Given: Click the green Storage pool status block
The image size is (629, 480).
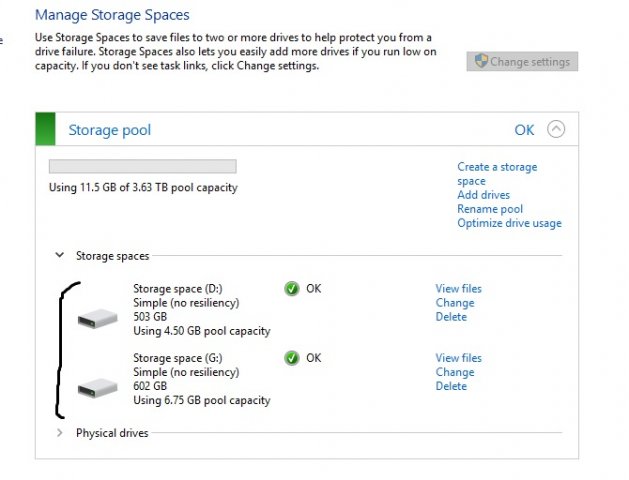Looking at the screenshot, I should (45, 130).
